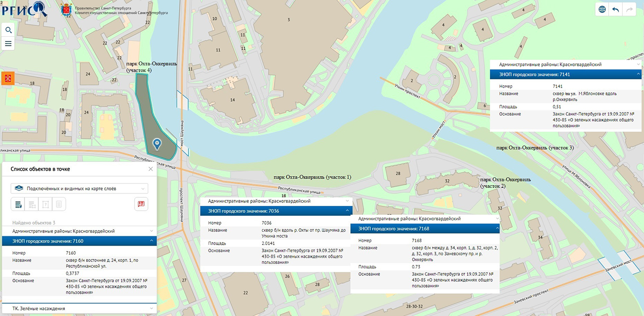Click the red map report icon
The width and height of the screenshot is (644, 316).
[x=141, y=204]
